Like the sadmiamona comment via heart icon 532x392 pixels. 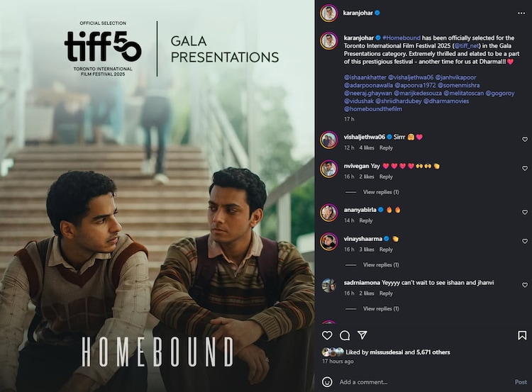[524, 285]
